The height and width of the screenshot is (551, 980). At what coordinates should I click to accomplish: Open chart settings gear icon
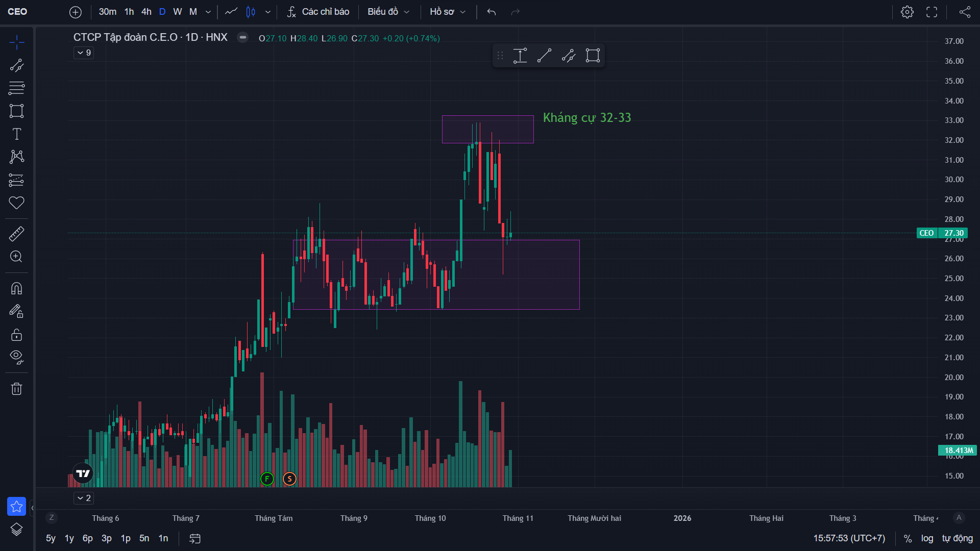(x=907, y=12)
